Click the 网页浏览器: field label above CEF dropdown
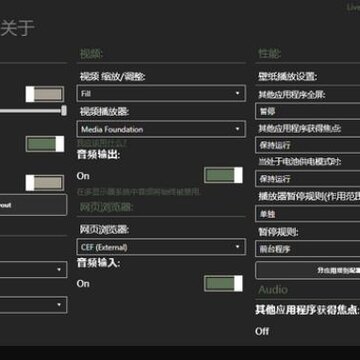 click(x=104, y=229)
